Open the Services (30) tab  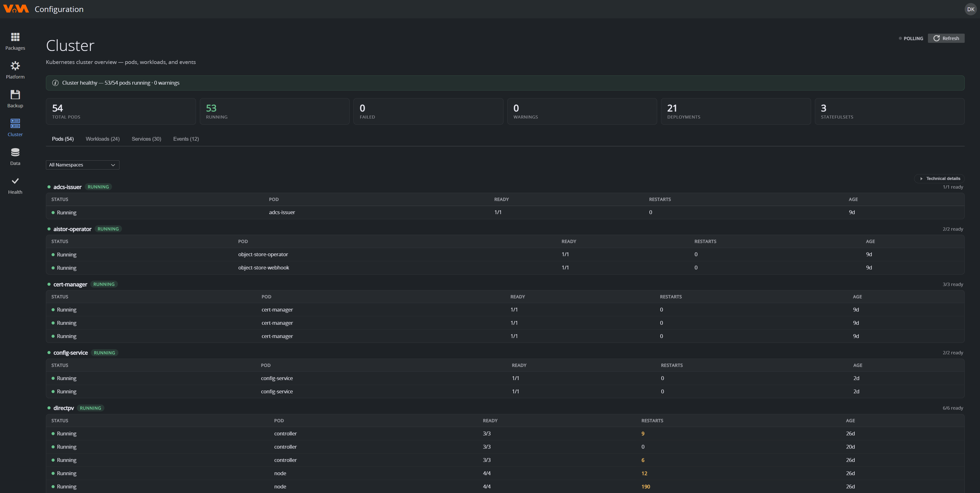point(146,139)
